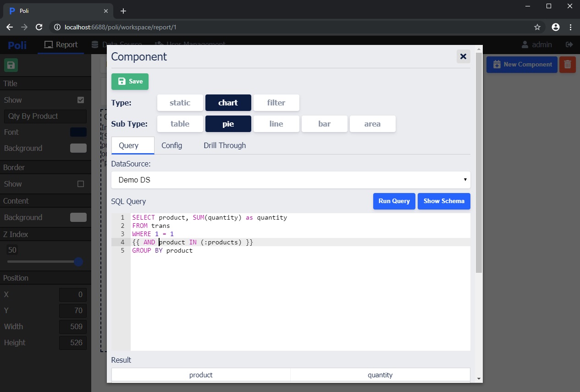
Task: Click the red trash delete icon
Action: point(567,65)
